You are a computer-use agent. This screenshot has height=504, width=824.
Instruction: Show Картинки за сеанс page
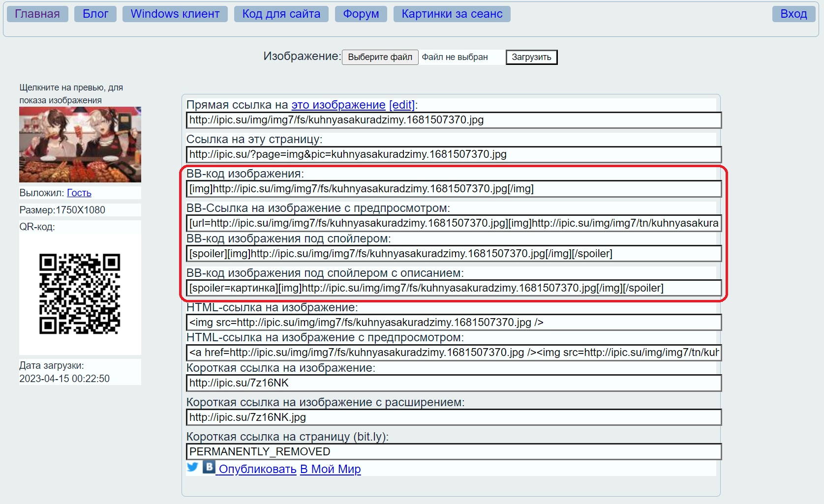[452, 14]
